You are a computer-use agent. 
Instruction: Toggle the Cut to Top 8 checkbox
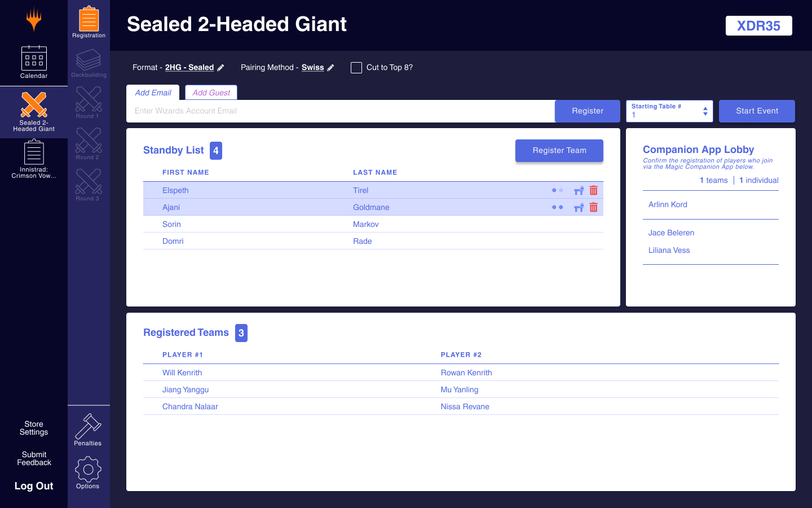356,68
